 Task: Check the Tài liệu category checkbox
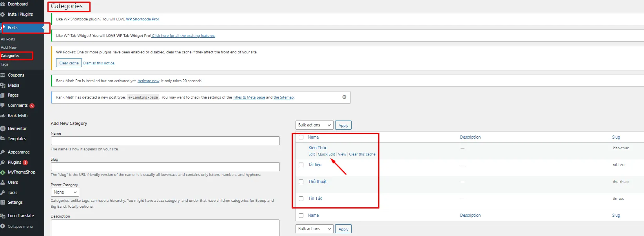coord(301,165)
